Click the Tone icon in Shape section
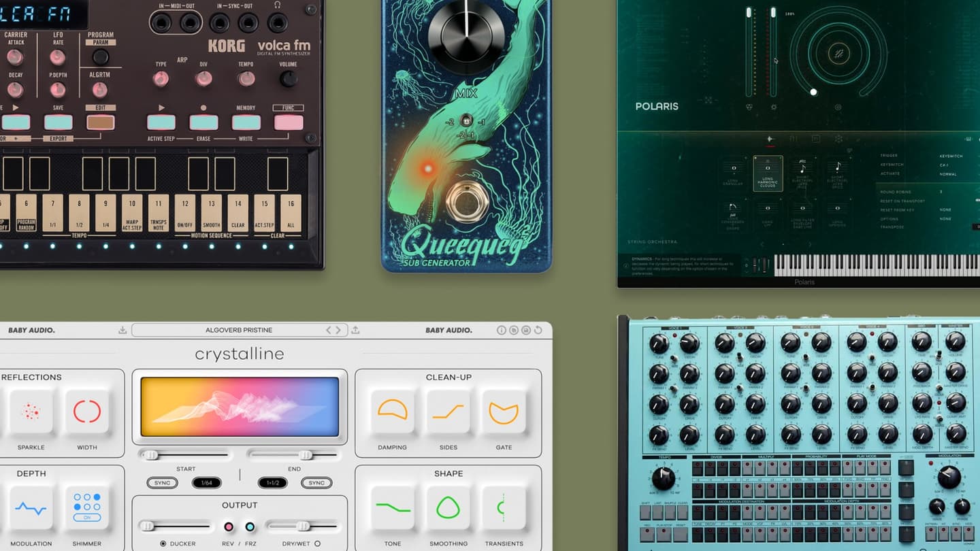The width and height of the screenshot is (980, 551). coord(393,507)
